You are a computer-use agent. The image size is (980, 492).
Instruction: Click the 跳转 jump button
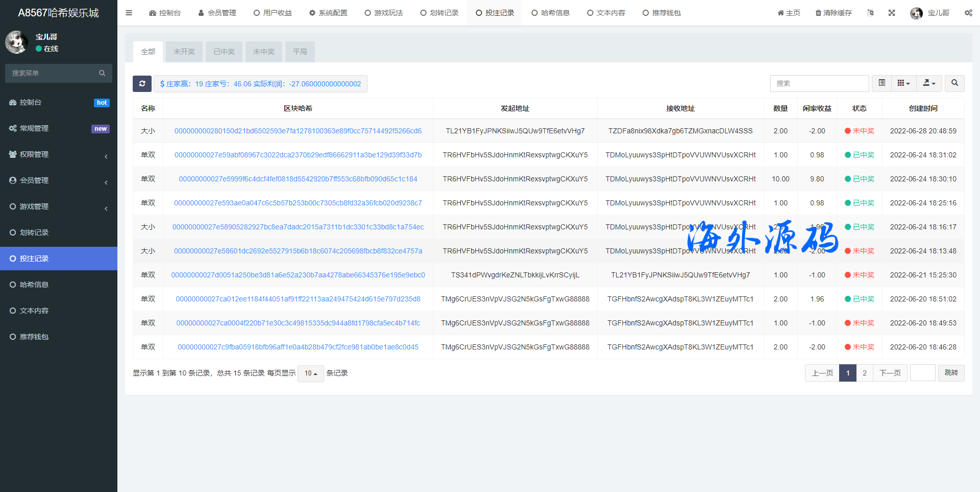(951, 373)
